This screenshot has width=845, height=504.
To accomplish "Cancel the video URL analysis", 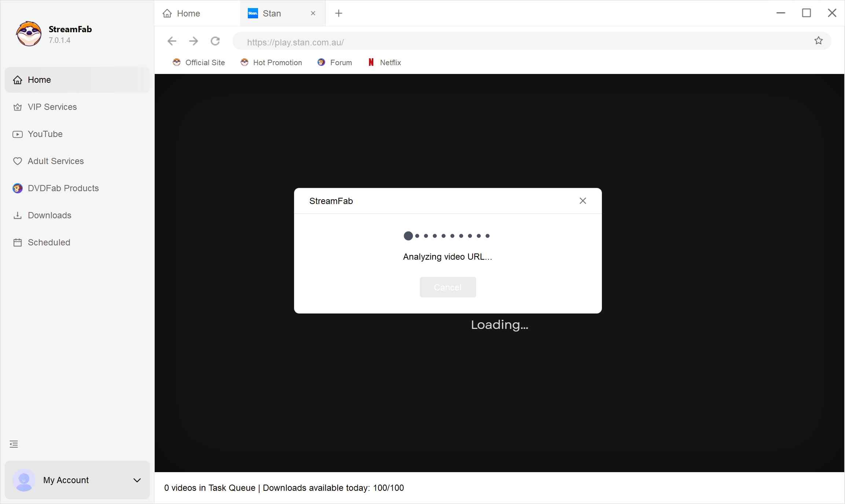I will [x=447, y=287].
